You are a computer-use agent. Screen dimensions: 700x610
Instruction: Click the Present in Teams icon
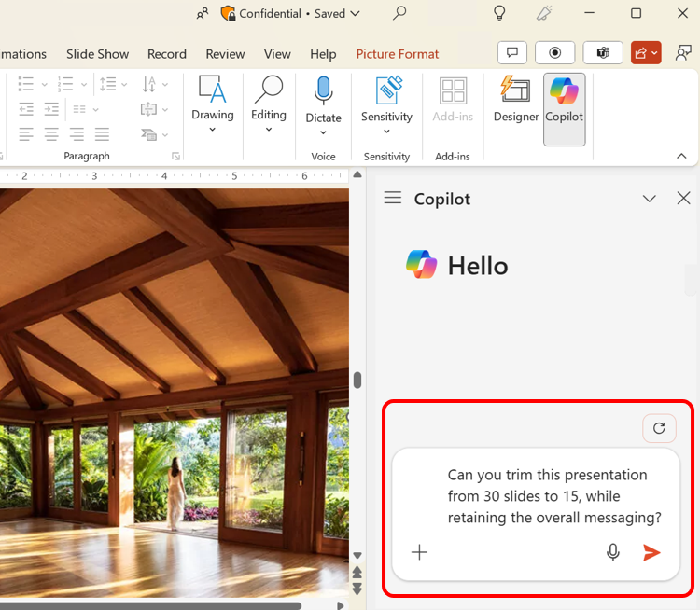click(x=603, y=52)
